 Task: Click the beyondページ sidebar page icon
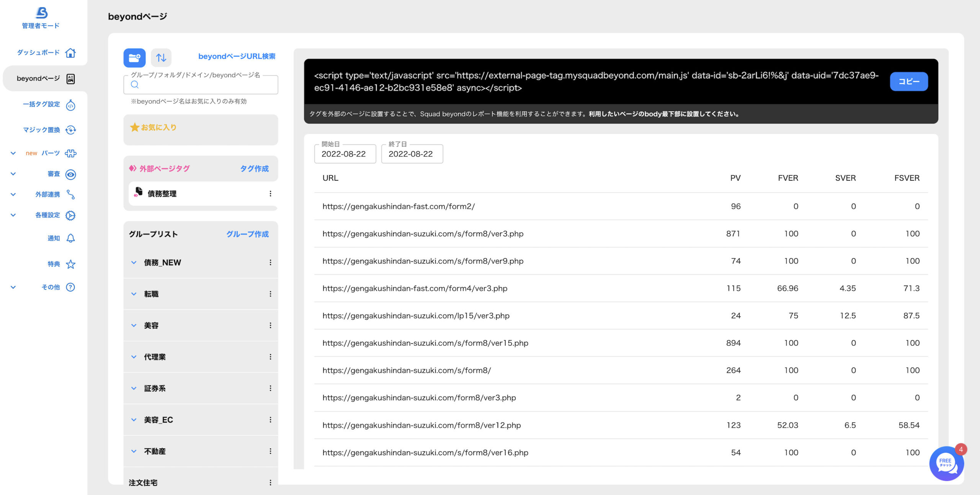(70, 78)
